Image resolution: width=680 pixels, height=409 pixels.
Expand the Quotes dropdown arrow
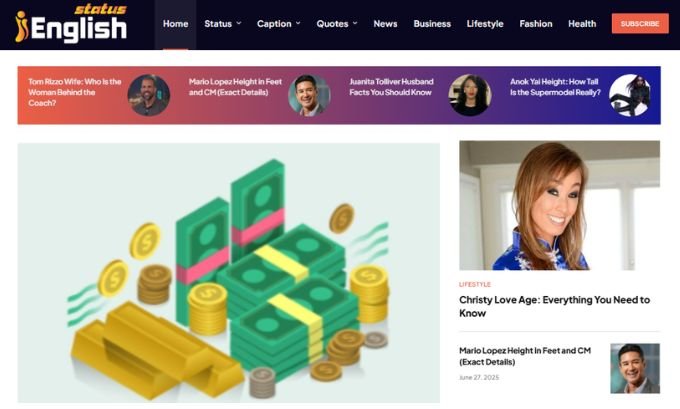pyautogui.click(x=355, y=23)
